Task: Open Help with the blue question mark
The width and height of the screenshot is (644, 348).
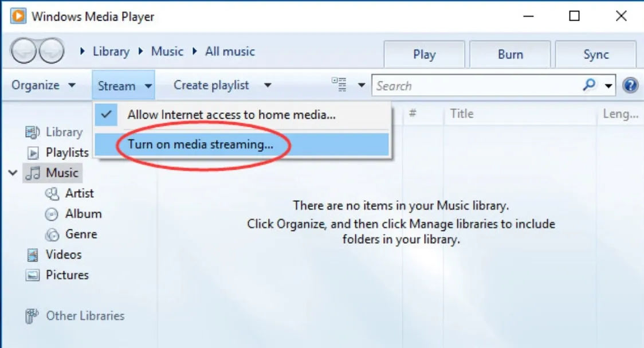Action: coord(630,85)
